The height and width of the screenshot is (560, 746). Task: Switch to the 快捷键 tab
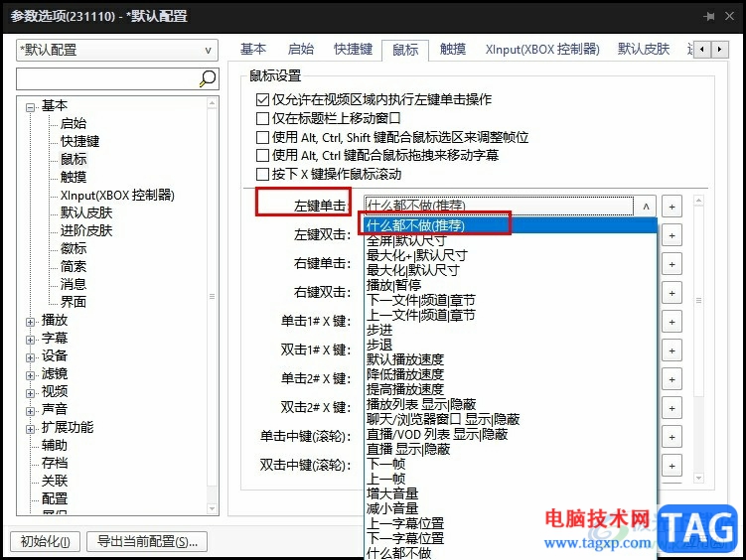coord(353,49)
